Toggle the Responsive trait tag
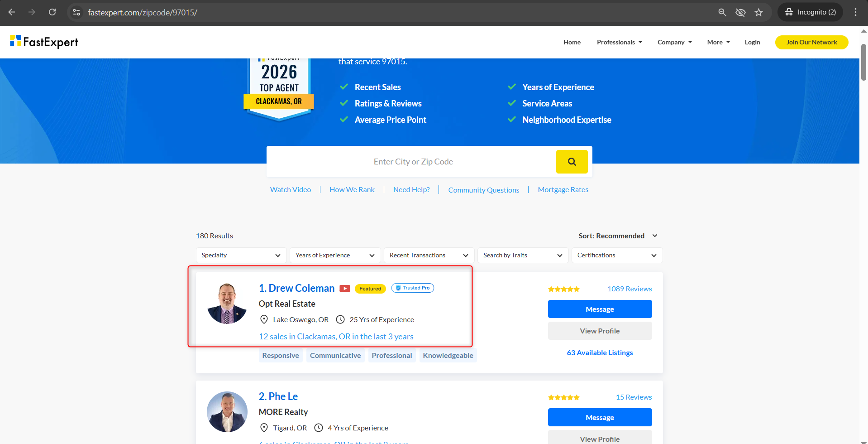 [x=281, y=356]
